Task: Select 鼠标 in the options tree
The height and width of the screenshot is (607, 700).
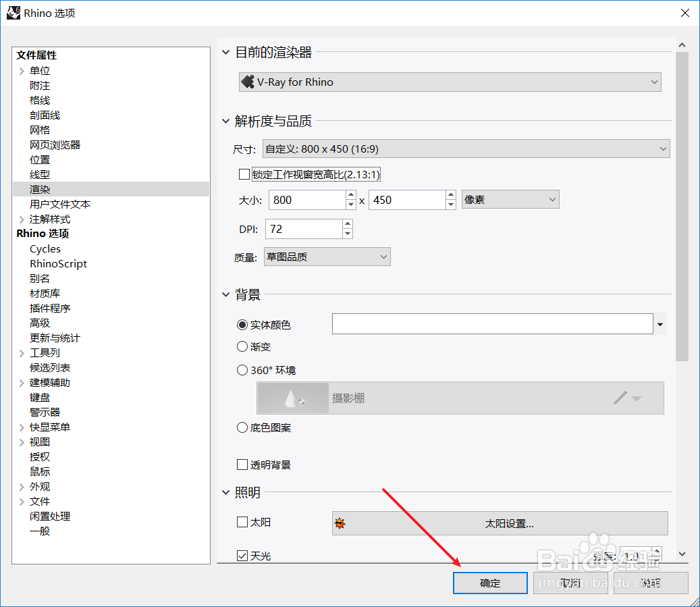Action: tap(40, 472)
